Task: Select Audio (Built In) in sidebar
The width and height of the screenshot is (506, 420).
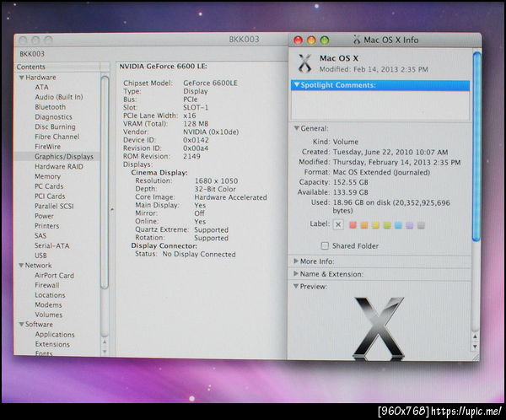Action: [x=59, y=97]
